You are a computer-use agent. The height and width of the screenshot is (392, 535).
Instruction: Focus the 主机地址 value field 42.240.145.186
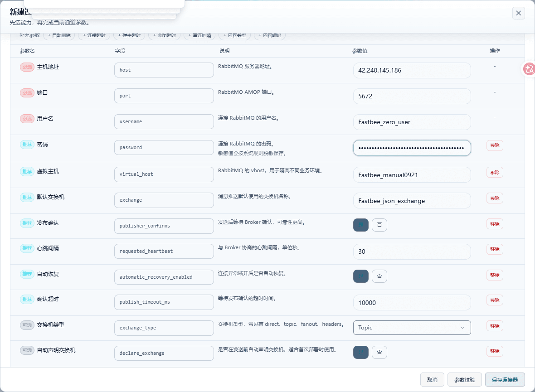click(x=412, y=70)
